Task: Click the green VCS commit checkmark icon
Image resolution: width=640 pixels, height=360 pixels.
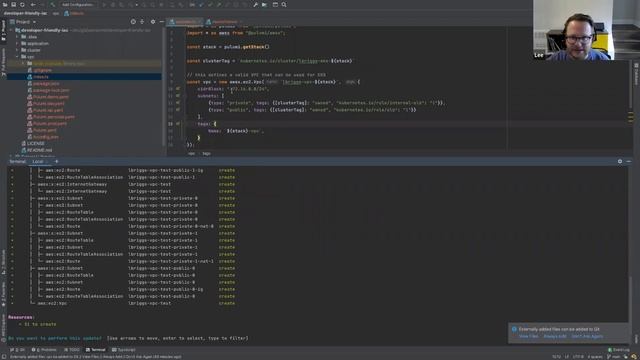Action: 211,4
